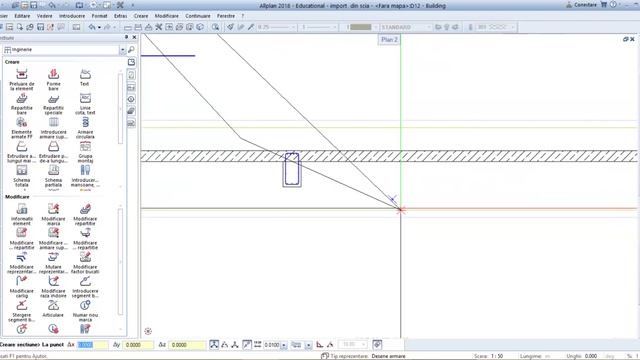The width and height of the screenshot is (640, 360).
Task: Select the Schema partiala tool
Action: pyautogui.click(x=53, y=176)
